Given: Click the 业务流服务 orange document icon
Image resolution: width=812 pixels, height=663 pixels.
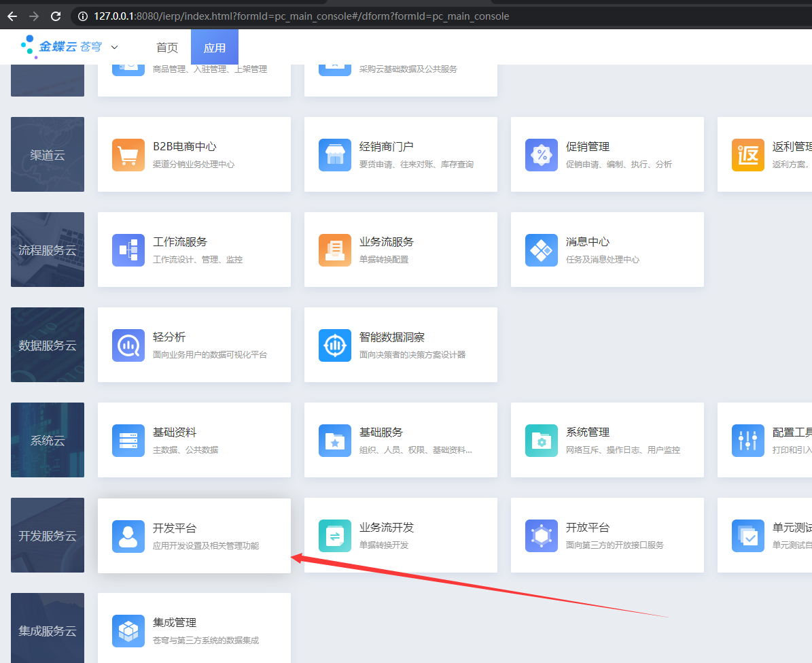Looking at the screenshot, I should 334,250.
